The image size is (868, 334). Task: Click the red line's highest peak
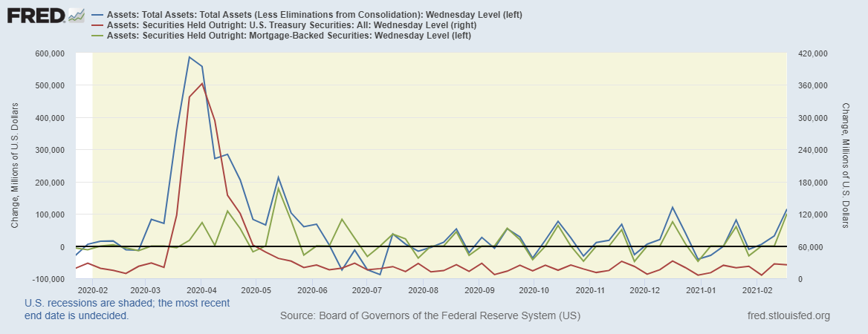click(x=202, y=83)
